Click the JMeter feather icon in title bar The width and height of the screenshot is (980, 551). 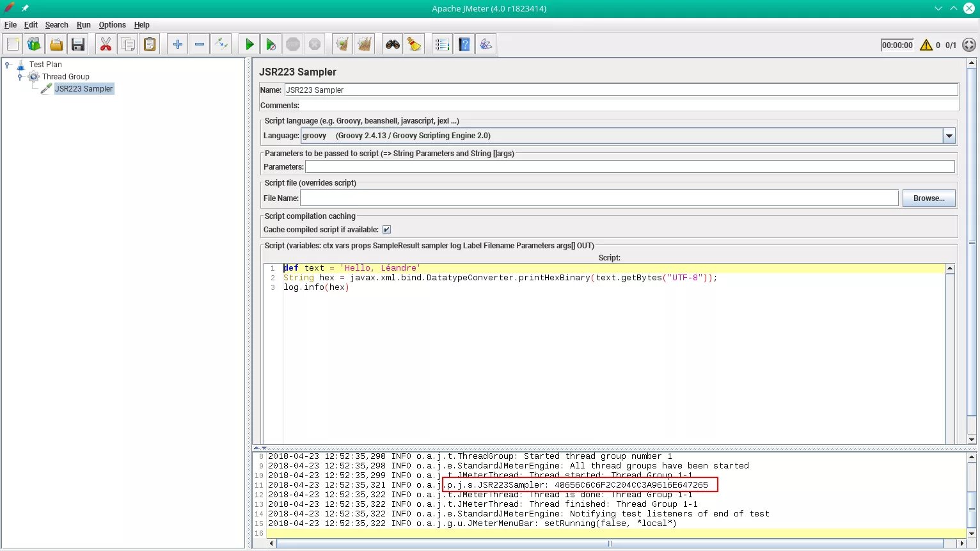pos(9,8)
